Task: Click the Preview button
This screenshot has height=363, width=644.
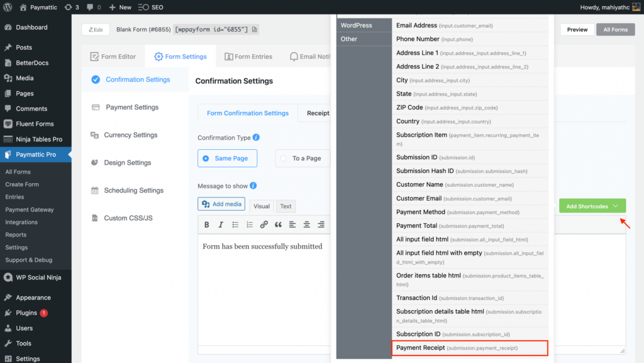Action: [x=577, y=30]
